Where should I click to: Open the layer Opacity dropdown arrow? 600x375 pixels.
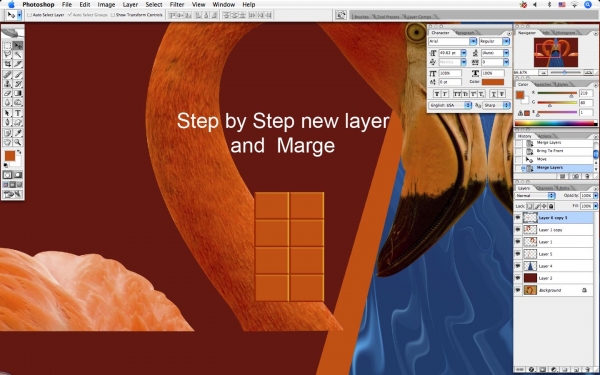pos(595,196)
